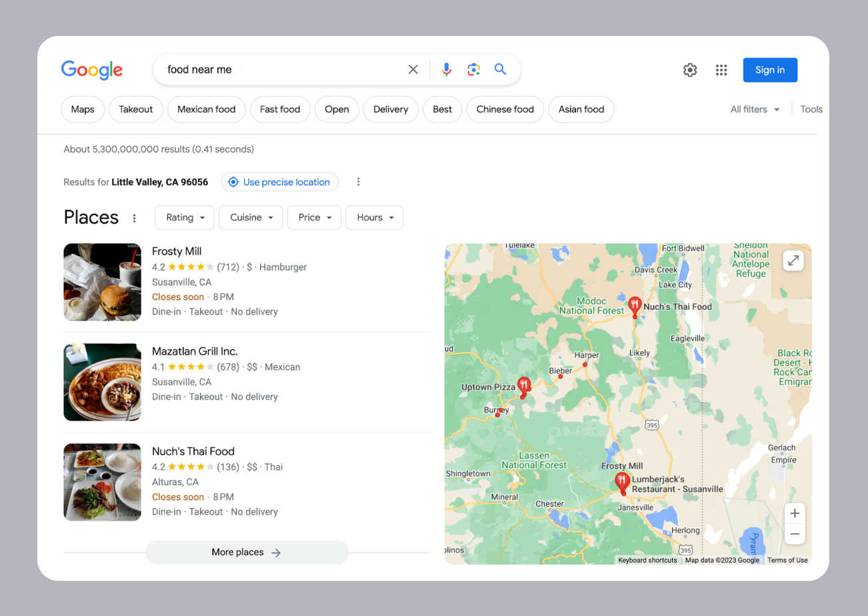This screenshot has width=868, height=616.
Task: Open the Frosty Mill listing title
Action: 177,251
